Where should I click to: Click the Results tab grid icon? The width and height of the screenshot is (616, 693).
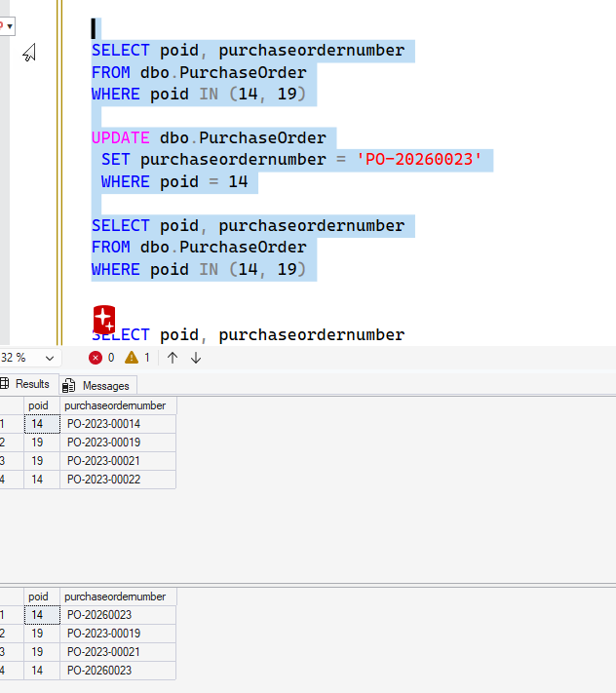click(5, 384)
